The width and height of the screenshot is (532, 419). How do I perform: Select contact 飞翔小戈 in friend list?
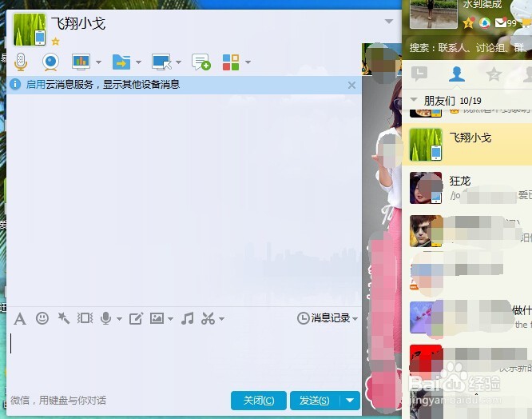point(466,144)
